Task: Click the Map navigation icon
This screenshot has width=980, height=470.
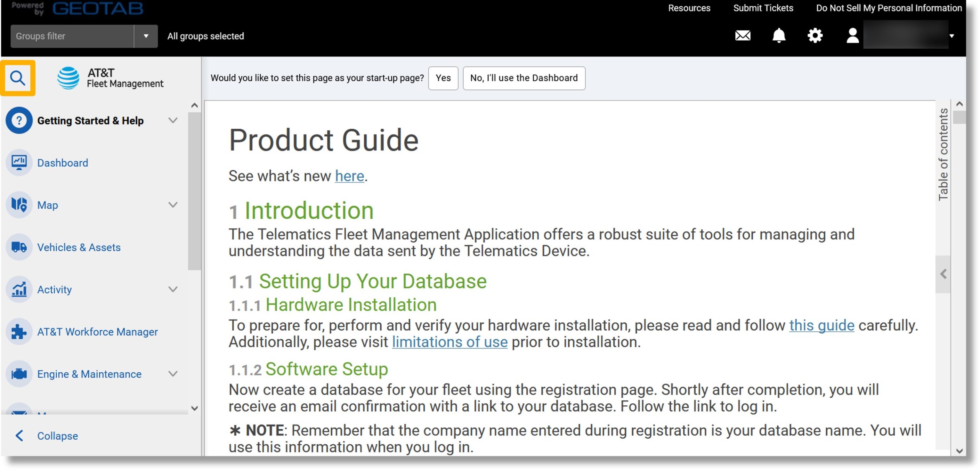Action: coord(19,205)
